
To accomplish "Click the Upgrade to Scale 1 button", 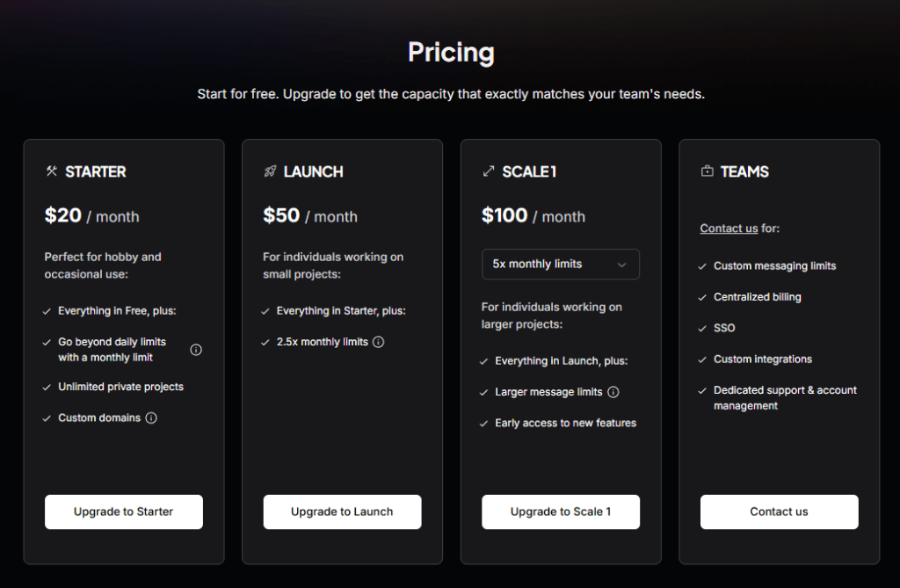I will click(x=561, y=512).
